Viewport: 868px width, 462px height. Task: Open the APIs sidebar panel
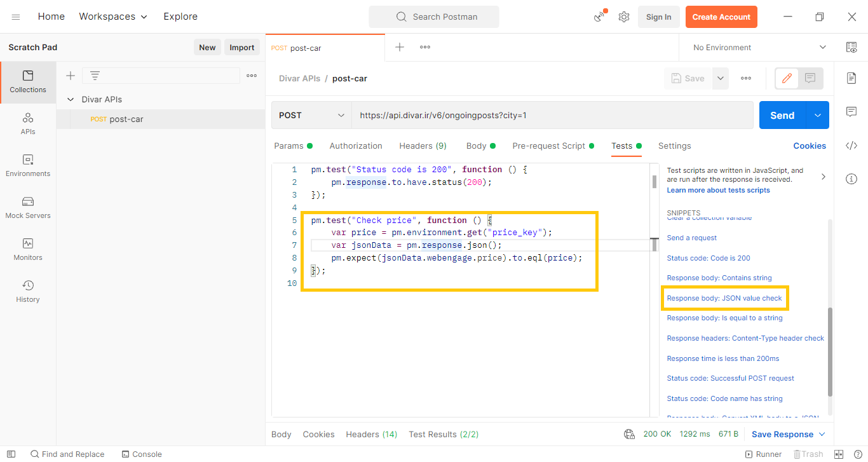point(28,124)
